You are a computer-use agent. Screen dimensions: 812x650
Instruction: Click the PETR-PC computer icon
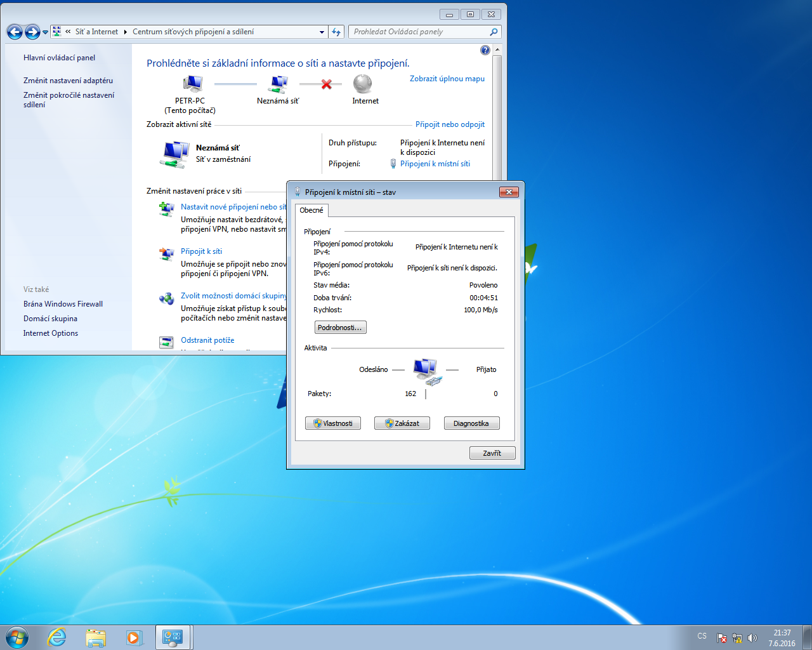[192, 84]
